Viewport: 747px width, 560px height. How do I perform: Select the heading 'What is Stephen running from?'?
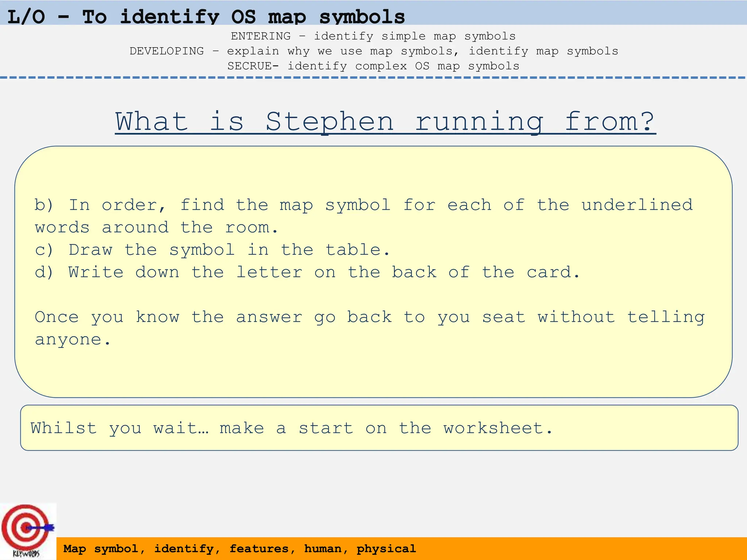pos(386,122)
